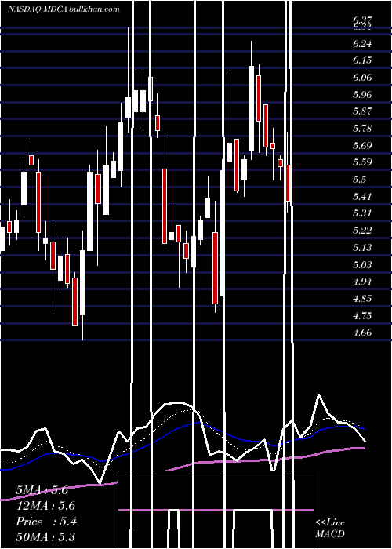This screenshot has height=549, width=392.
Task: Click the 5.31 price axis label
Action: [362, 213]
